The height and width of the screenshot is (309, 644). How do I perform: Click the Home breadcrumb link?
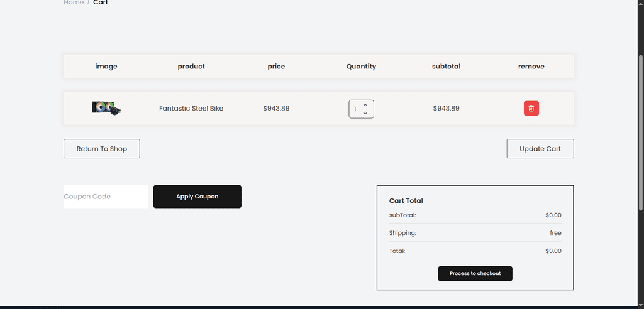click(74, 3)
